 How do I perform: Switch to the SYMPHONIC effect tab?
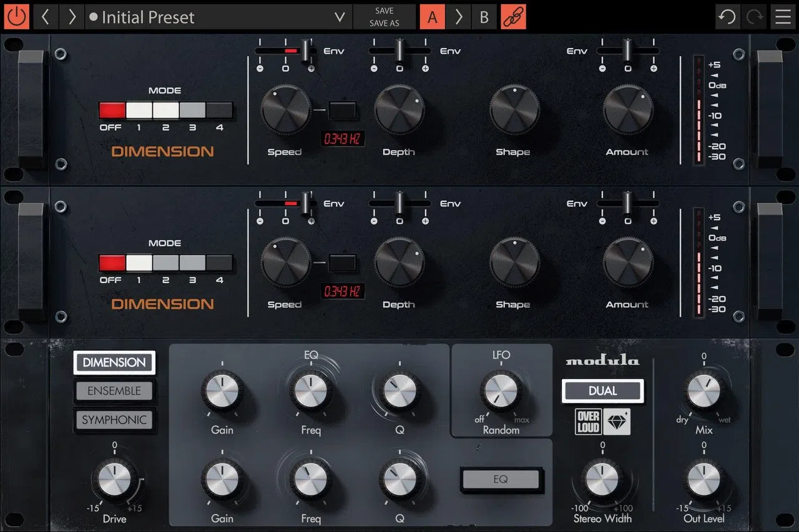tap(114, 420)
